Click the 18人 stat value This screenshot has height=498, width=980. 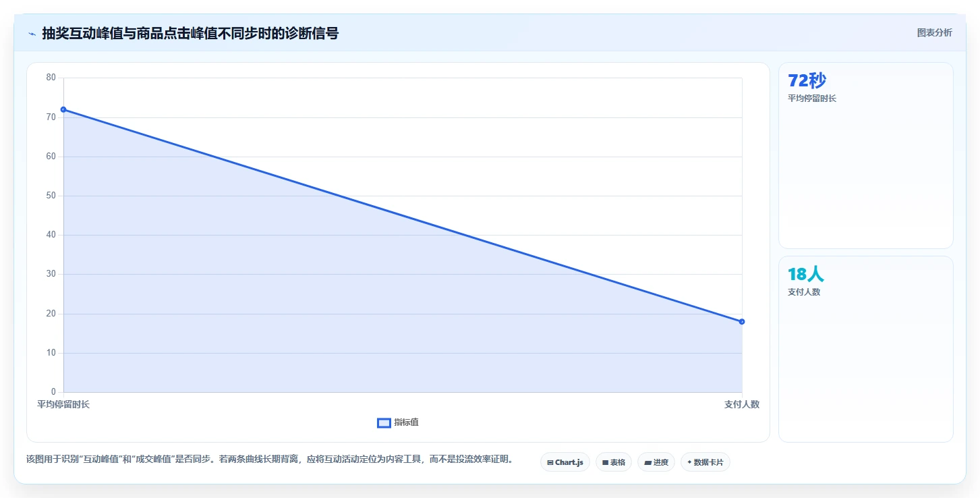tap(806, 274)
